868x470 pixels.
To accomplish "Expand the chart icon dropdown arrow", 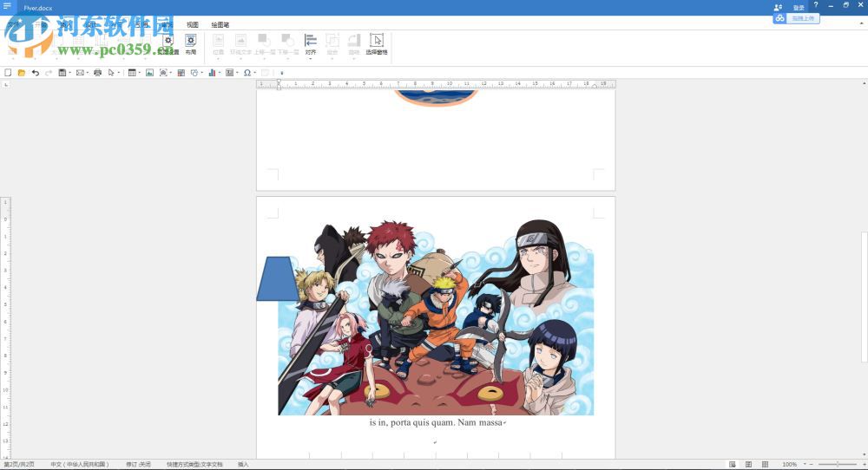I will 220,73.
